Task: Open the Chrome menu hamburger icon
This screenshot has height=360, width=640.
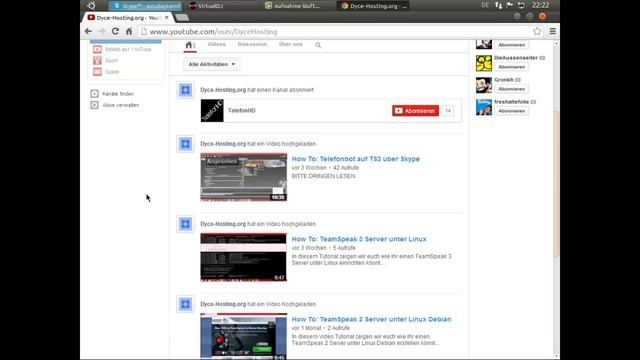Action: (553, 31)
